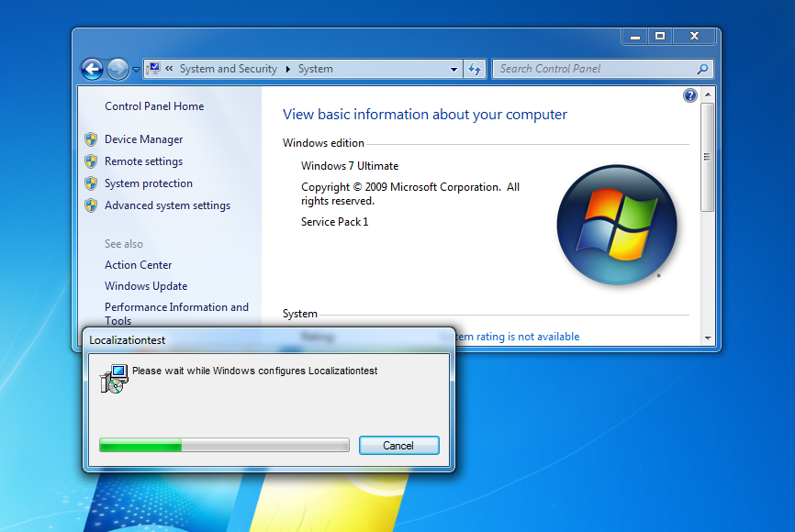Image resolution: width=795 pixels, height=532 pixels.
Task: Click View basic information heading
Action: [425, 115]
